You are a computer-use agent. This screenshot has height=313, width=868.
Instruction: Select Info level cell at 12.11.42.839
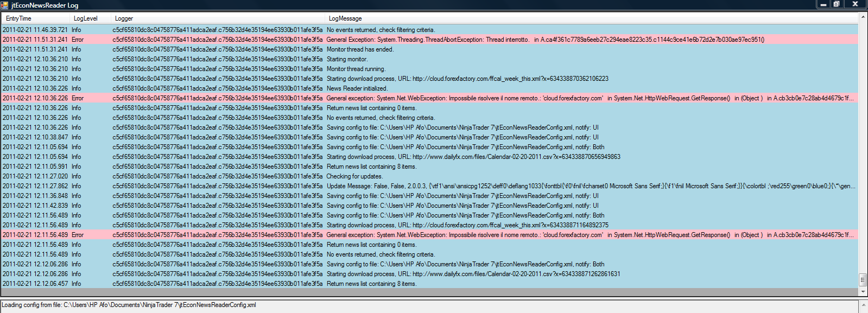(x=76, y=206)
